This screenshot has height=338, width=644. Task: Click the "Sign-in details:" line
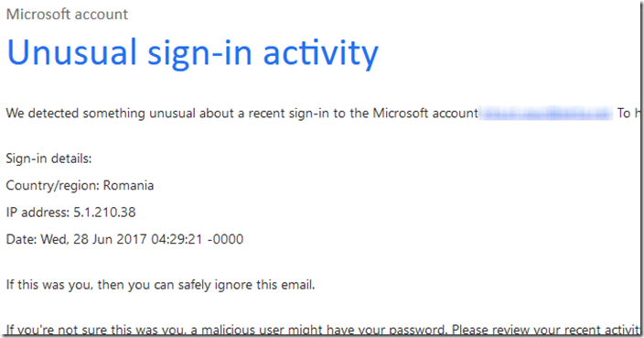pos(48,158)
